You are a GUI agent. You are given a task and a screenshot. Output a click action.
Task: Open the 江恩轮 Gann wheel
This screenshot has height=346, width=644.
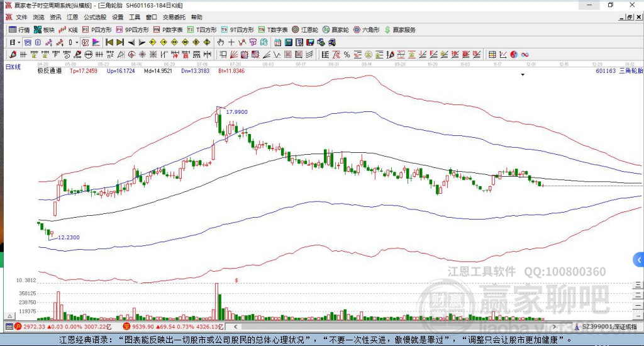[305, 30]
